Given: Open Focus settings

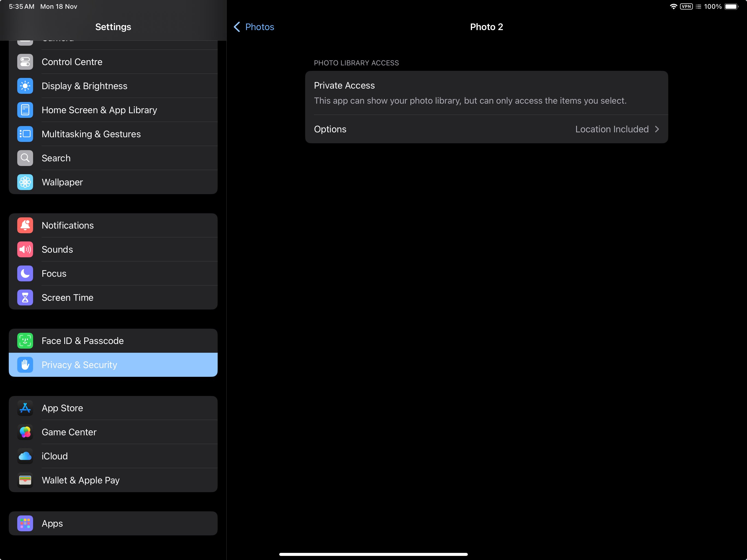Looking at the screenshot, I should 113,274.
